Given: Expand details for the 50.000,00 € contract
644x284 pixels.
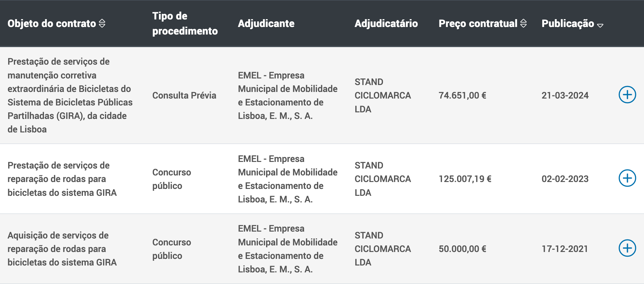Looking at the screenshot, I should coord(627,248).
